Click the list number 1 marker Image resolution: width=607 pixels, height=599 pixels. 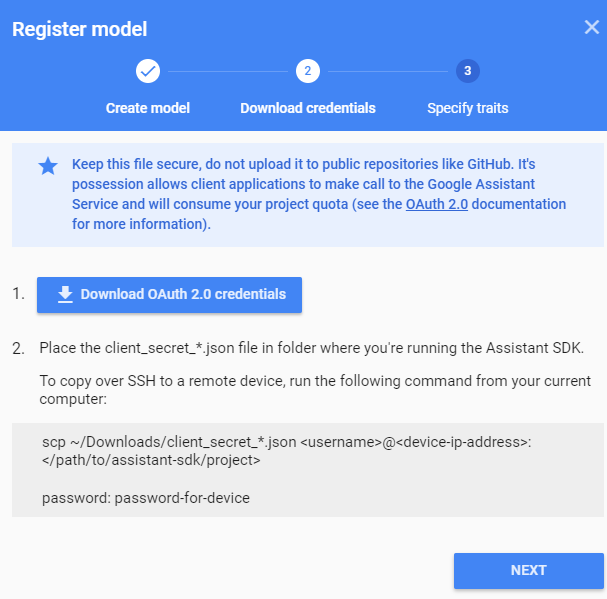click(x=18, y=294)
